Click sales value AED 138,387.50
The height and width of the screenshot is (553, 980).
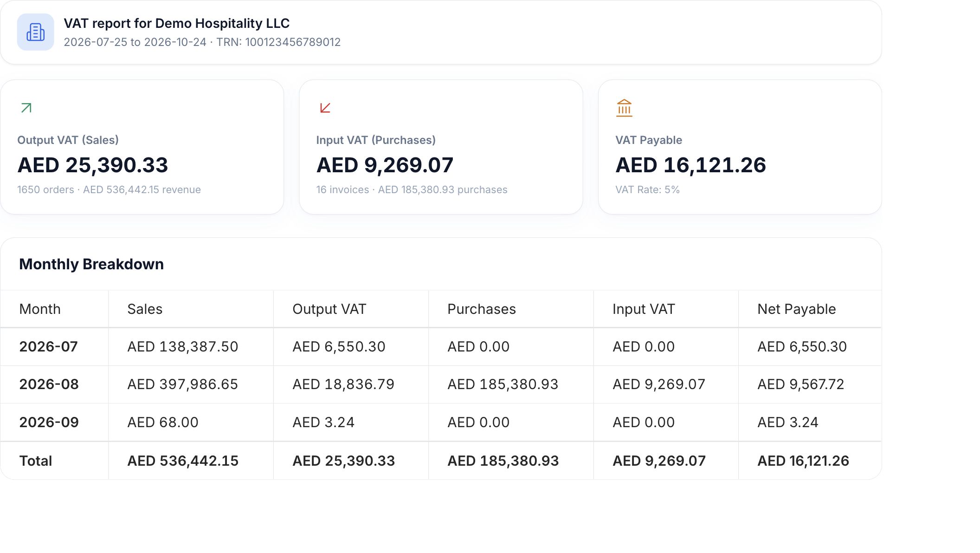[x=183, y=347]
